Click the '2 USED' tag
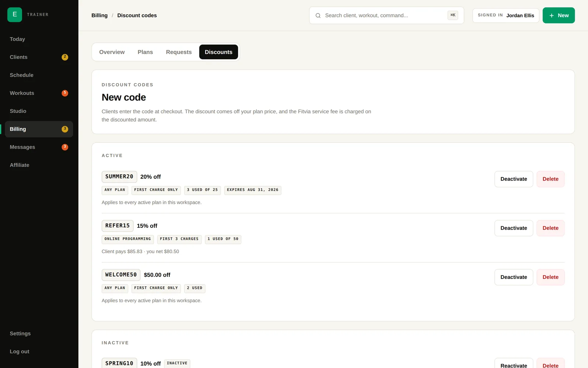 click(195, 288)
